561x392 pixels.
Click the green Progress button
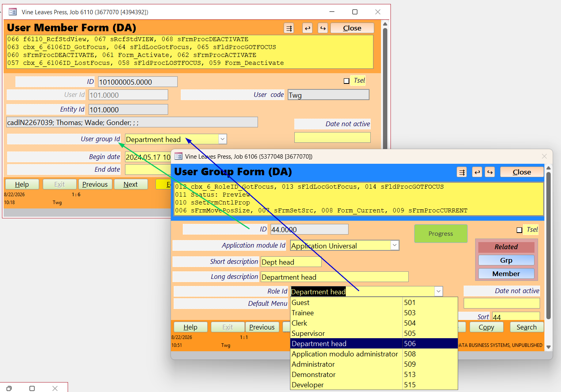(441, 234)
